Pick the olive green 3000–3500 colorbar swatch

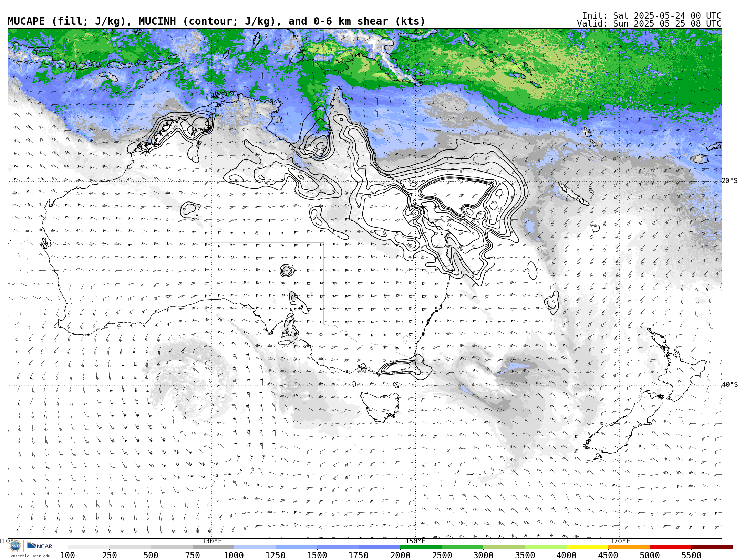pos(504,547)
